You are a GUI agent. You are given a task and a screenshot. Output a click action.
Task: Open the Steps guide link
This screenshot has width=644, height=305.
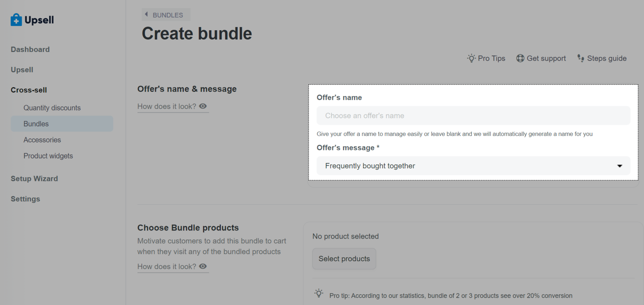602,58
